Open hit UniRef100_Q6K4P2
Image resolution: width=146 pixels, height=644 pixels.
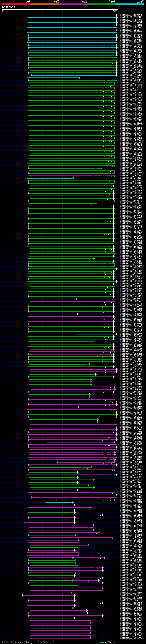pyautogui.click(x=131, y=80)
